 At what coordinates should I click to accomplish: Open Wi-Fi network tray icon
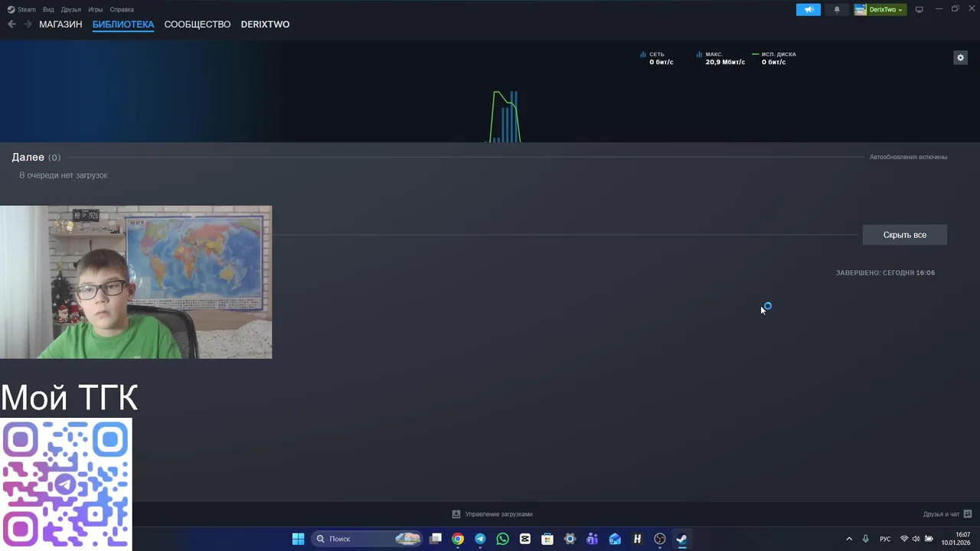pos(904,539)
